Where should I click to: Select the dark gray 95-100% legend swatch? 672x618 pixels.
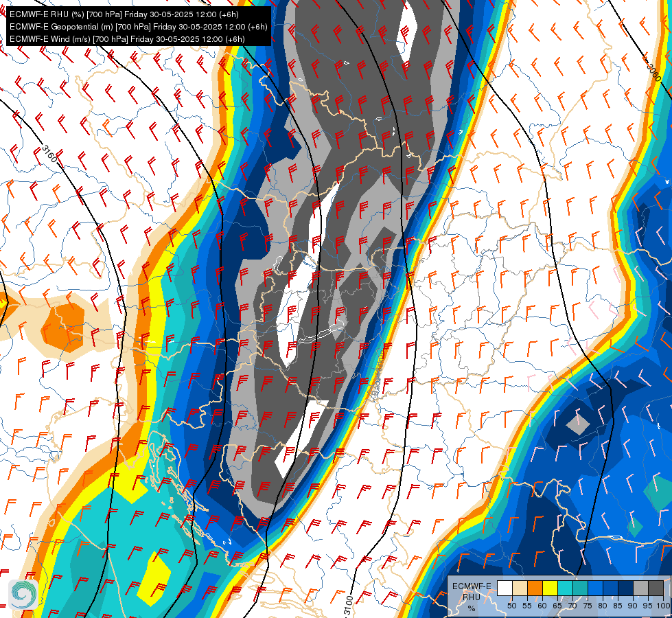656,588
